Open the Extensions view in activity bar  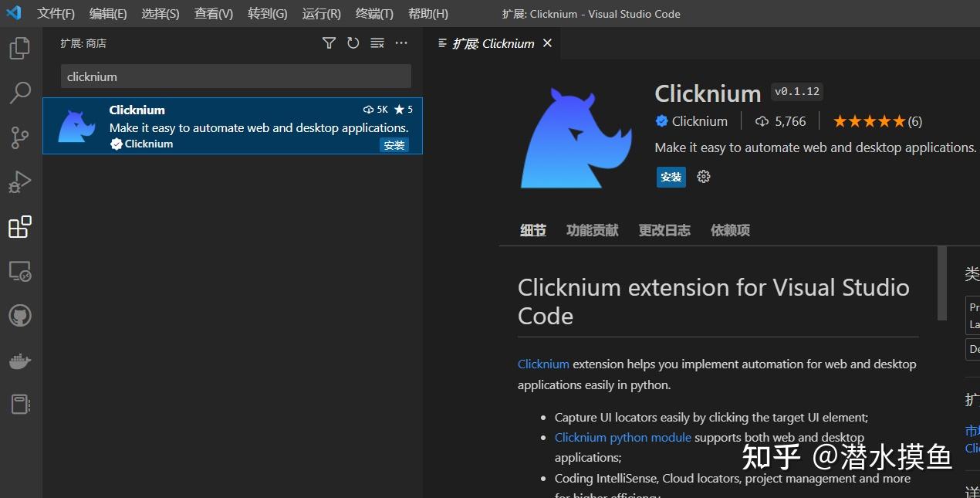19,226
